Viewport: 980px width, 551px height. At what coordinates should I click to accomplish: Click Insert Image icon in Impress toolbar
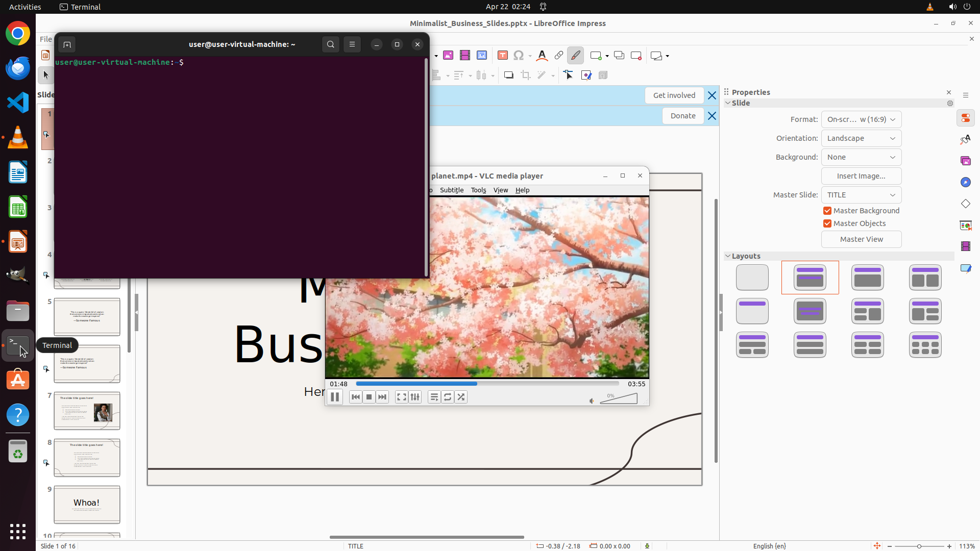(448, 56)
